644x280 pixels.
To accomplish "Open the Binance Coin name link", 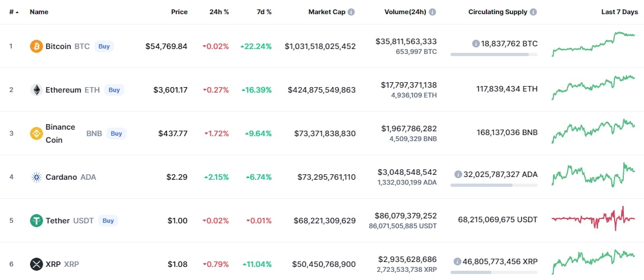I will point(61,133).
